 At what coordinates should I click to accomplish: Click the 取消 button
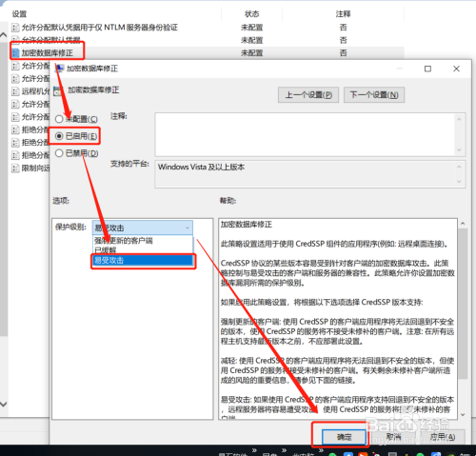(x=394, y=437)
